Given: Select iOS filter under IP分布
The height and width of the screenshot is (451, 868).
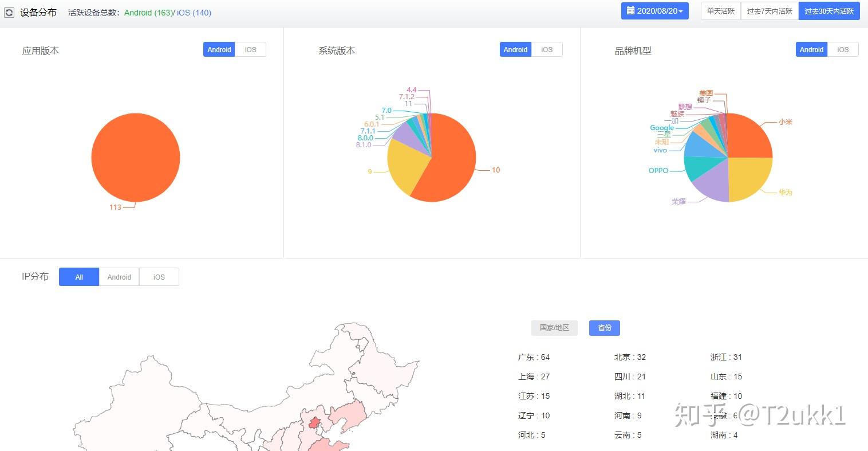Looking at the screenshot, I should [159, 277].
